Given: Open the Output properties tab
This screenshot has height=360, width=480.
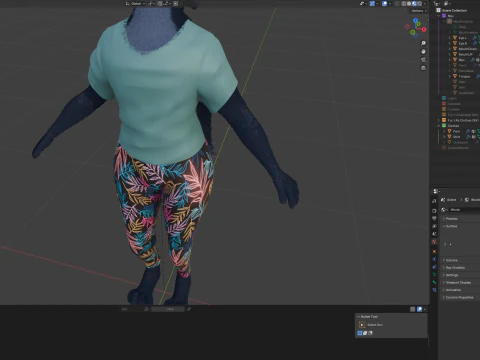Looking at the screenshot, I should pos(434,218).
